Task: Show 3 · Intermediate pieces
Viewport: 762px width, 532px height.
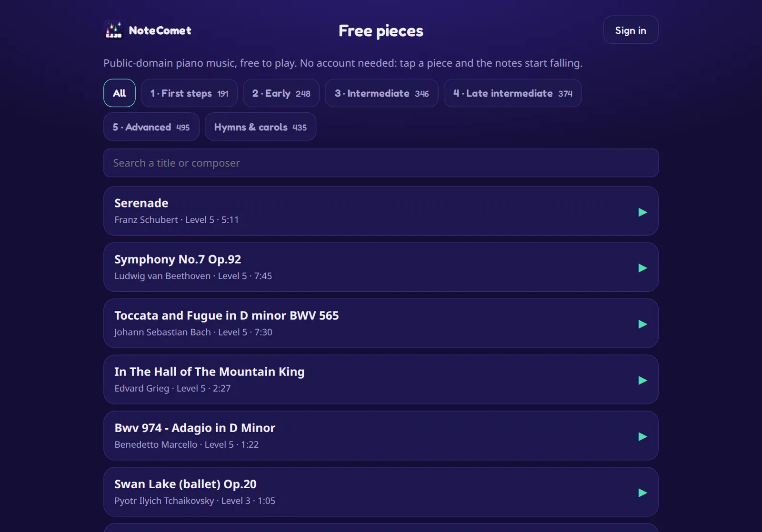Action: [381, 93]
